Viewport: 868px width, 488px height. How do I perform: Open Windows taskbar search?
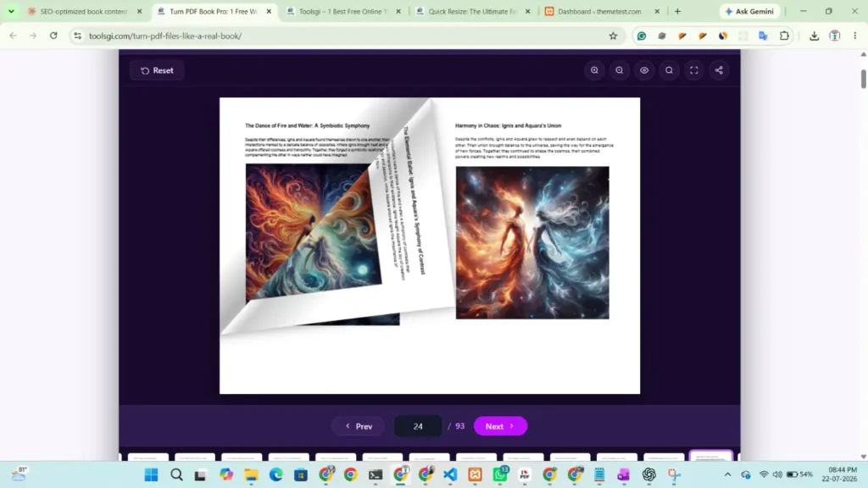[x=176, y=474]
